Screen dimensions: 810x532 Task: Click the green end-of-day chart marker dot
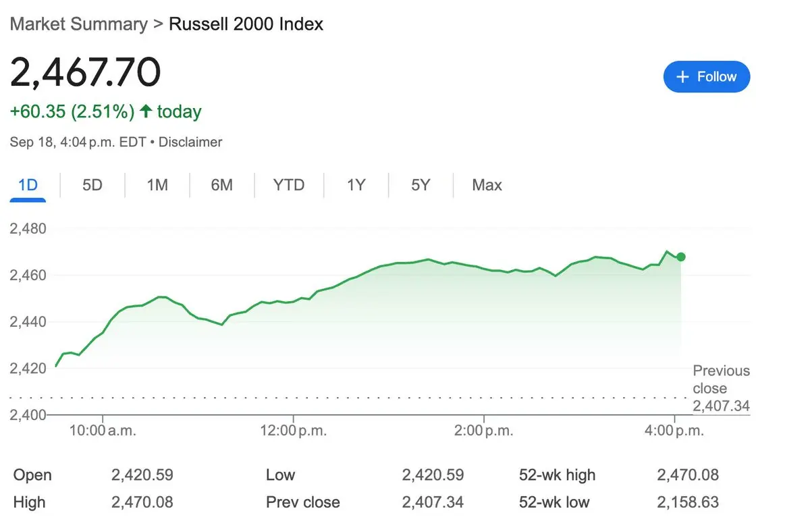pos(681,257)
